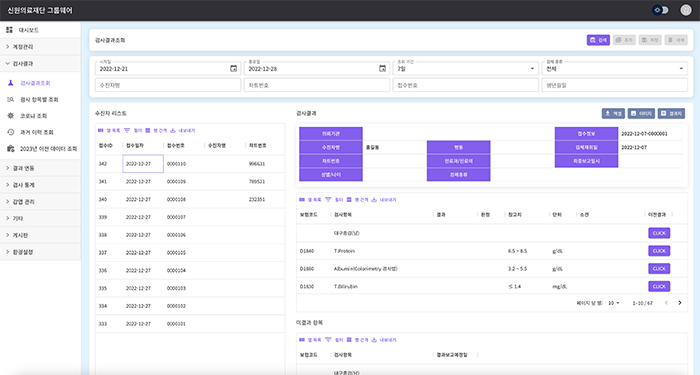Change row density in 미결과 항목 toolbar
The image size is (700, 375).
click(x=357, y=340)
